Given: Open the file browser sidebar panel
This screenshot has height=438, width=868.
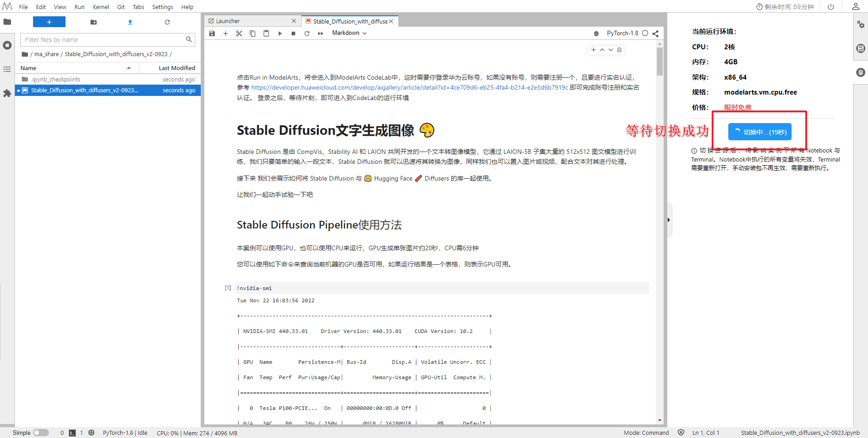Looking at the screenshot, I should pyautogui.click(x=7, y=22).
